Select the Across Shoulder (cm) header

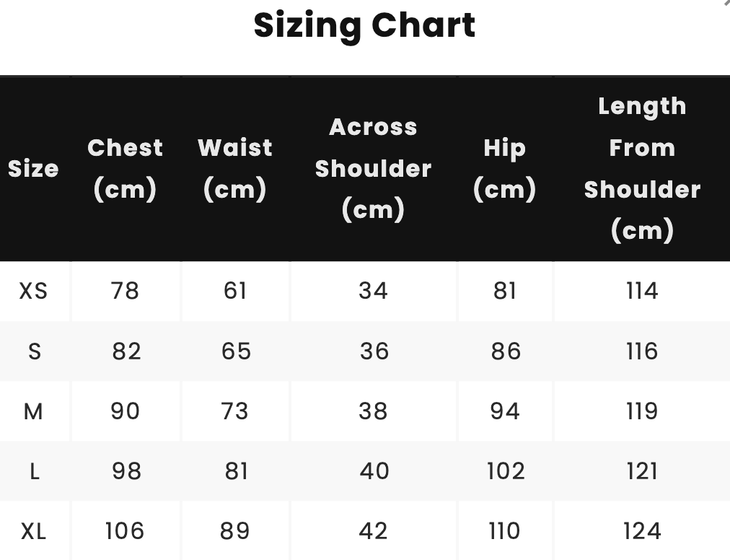(373, 169)
